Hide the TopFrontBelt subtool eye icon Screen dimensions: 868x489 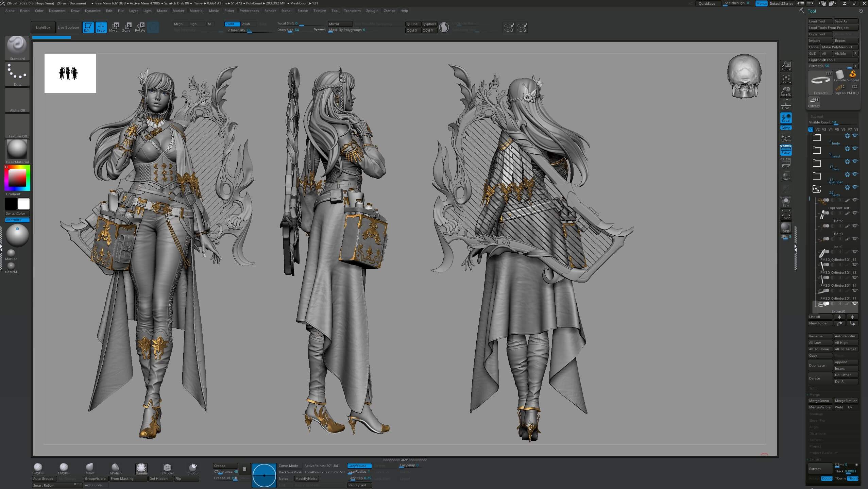pyautogui.click(x=855, y=200)
